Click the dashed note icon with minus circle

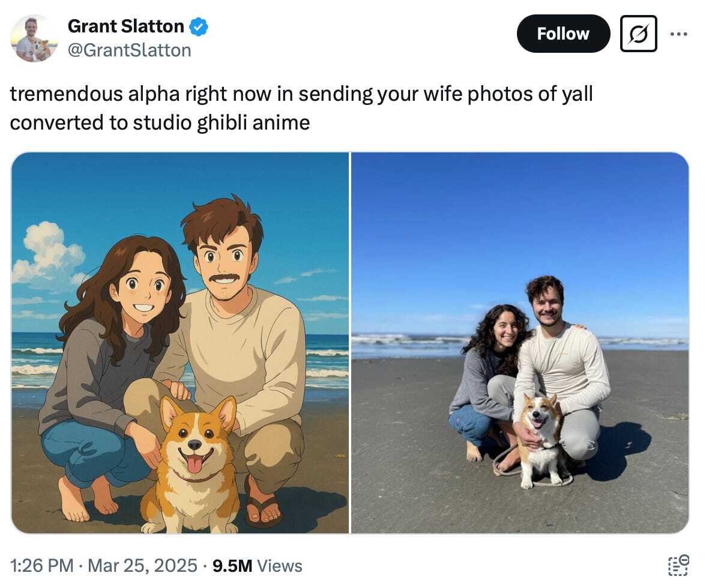(x=678, y=565)
